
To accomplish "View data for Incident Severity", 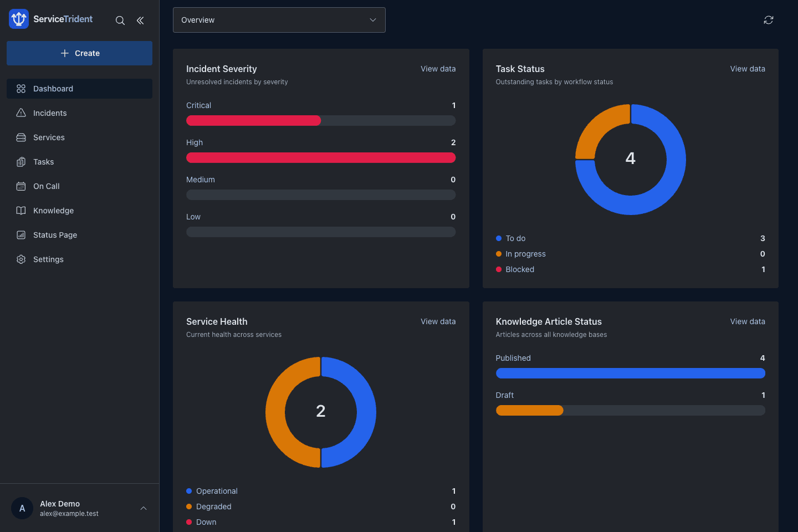I will click(438, 69).
